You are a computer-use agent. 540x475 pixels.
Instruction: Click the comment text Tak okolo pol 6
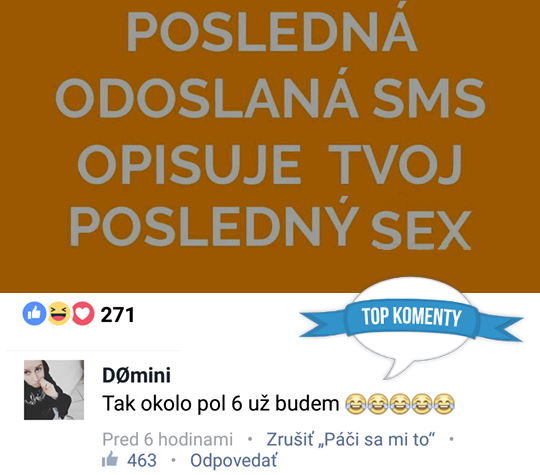(x=172, y=403)
